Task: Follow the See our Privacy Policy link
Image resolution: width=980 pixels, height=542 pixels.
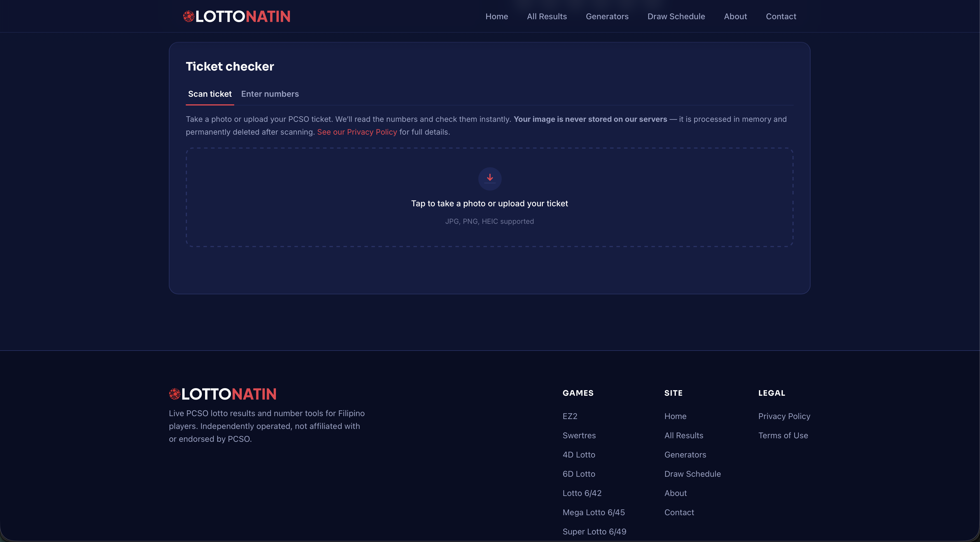Action: pyautogui.click(x=357, y=132)
